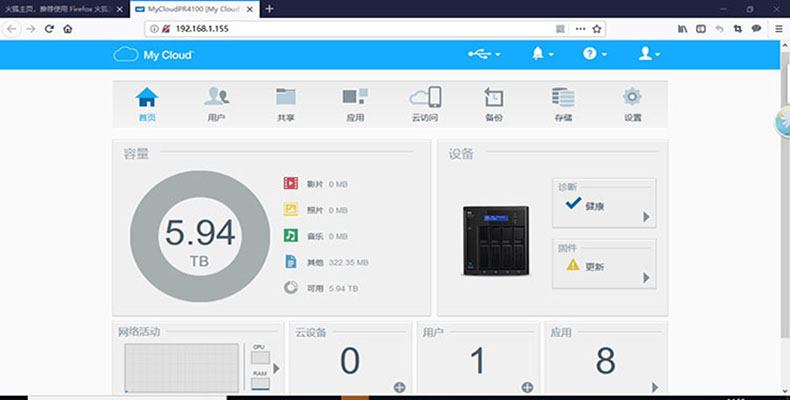The height and width of the screenshot is (400, 790).
Task: Open the help question mark menu
Action: pos(595,54)
